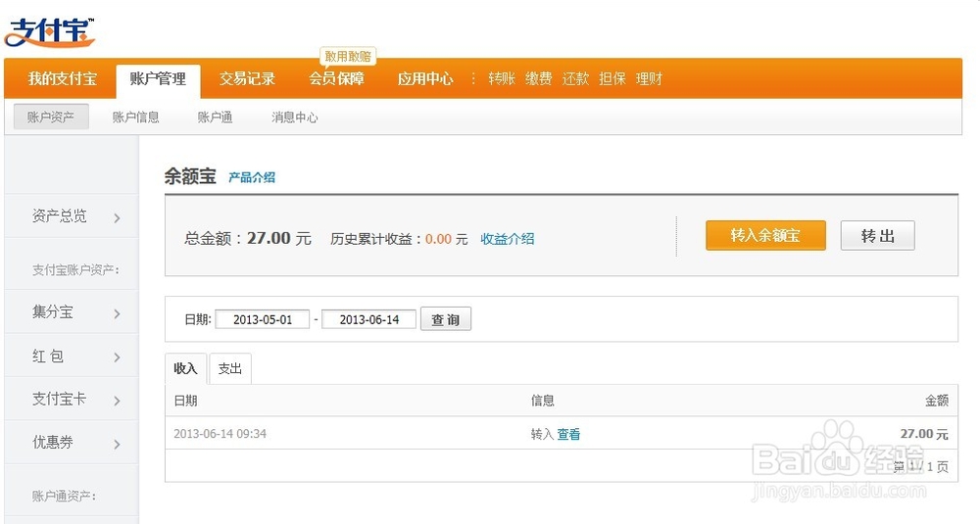Select the 账户管理 tab
Viewport: 980px width, 524px height.
(158, 79)
